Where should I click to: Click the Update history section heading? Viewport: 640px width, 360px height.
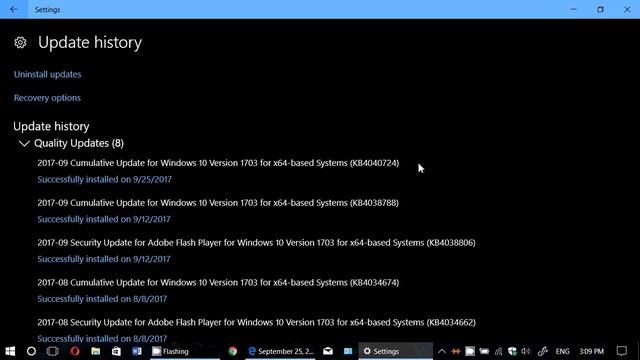pos(51,127)
